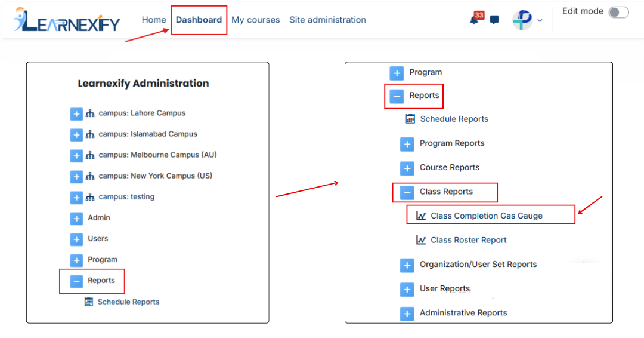Click the Administrative Reports label
The image size is (644, 338).
(x=464, y=312)
